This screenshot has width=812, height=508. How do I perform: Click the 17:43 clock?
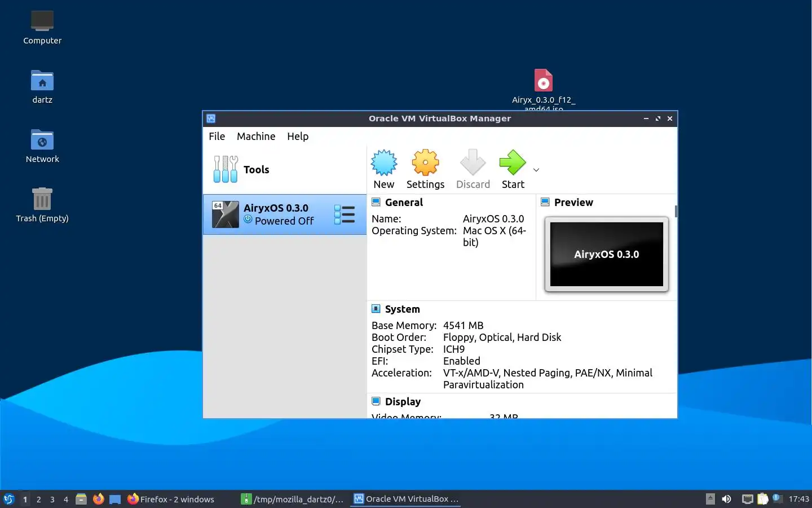coord(798,499)
